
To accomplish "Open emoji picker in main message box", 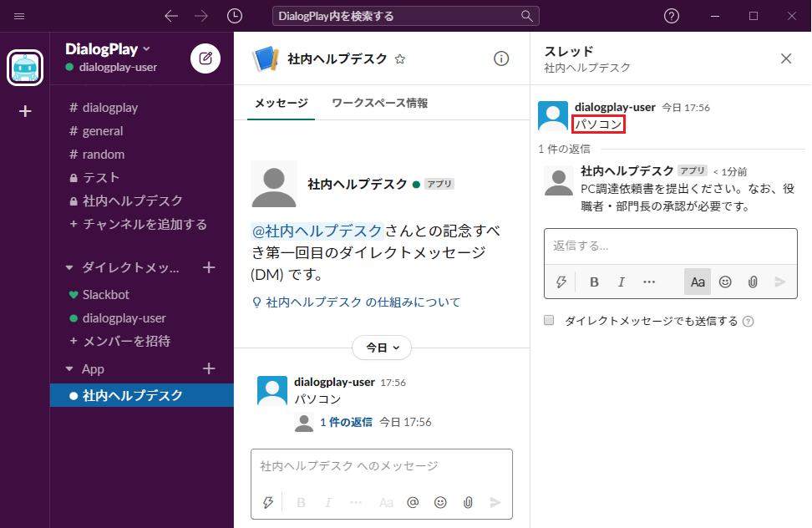I will click(x=440, y=502).
